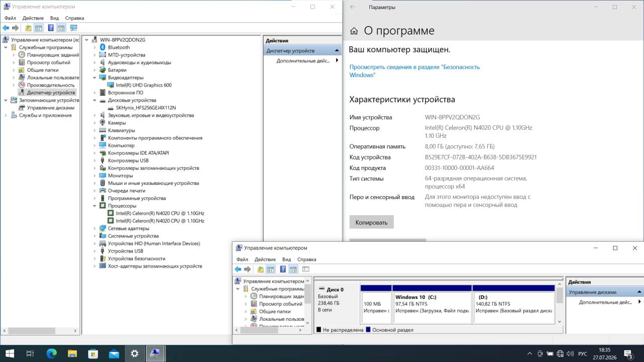This screenshot has width=644, height=362.
Task: Click the home icon next to О программе
Action: tap(354, 31)
